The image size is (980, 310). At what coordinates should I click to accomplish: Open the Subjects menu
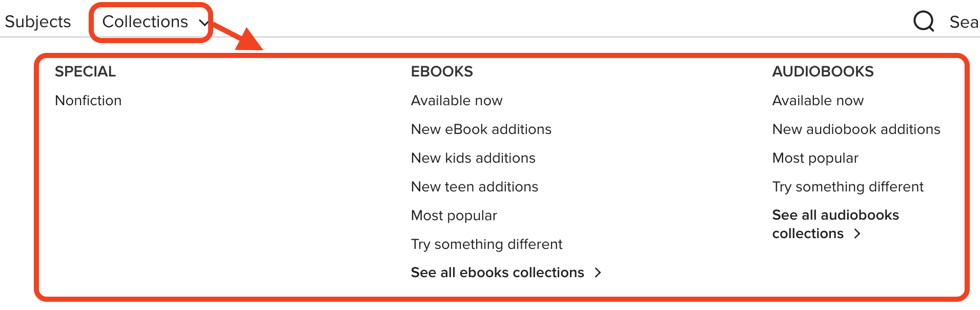pyautogui.click(x=37, y=22)
